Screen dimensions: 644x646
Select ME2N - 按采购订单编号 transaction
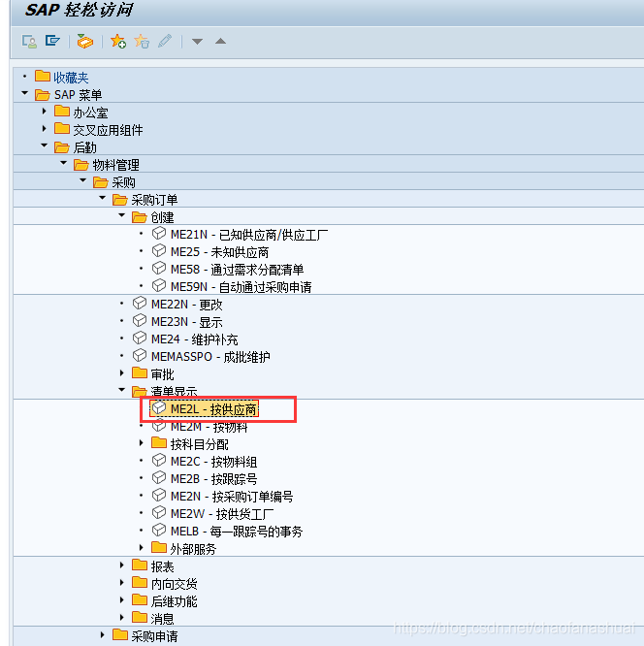[232, 497]
